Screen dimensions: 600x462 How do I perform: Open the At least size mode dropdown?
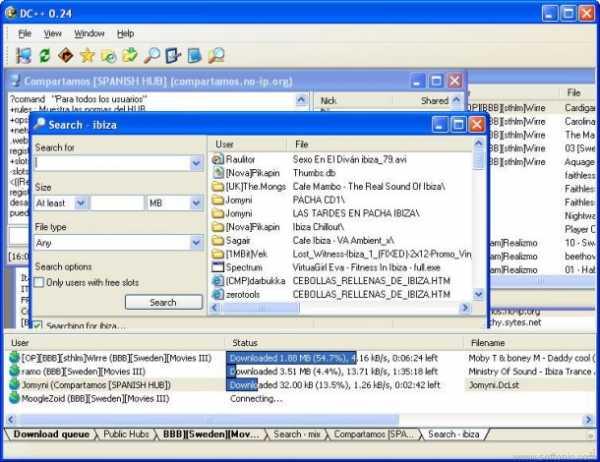click(x=81, y=203)
